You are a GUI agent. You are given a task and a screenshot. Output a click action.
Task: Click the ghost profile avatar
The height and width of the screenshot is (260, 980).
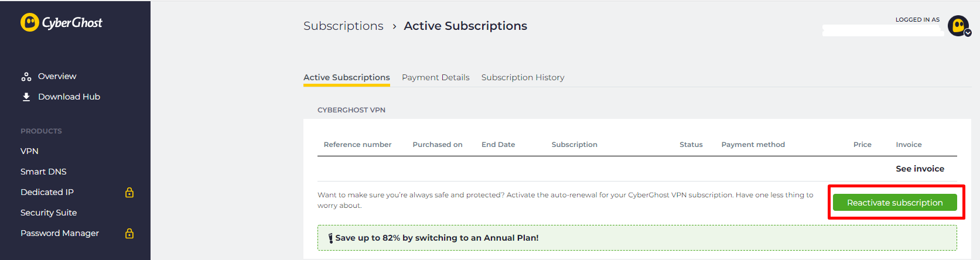958,25
